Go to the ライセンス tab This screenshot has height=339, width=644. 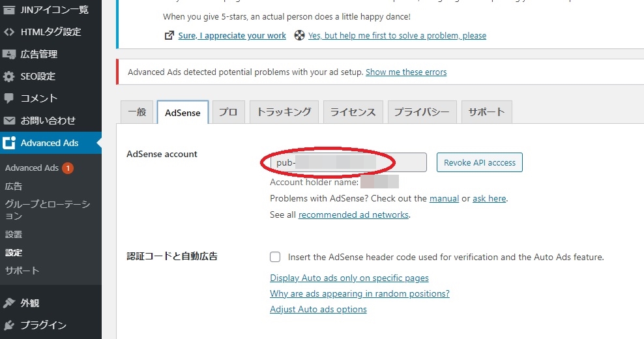353,112
